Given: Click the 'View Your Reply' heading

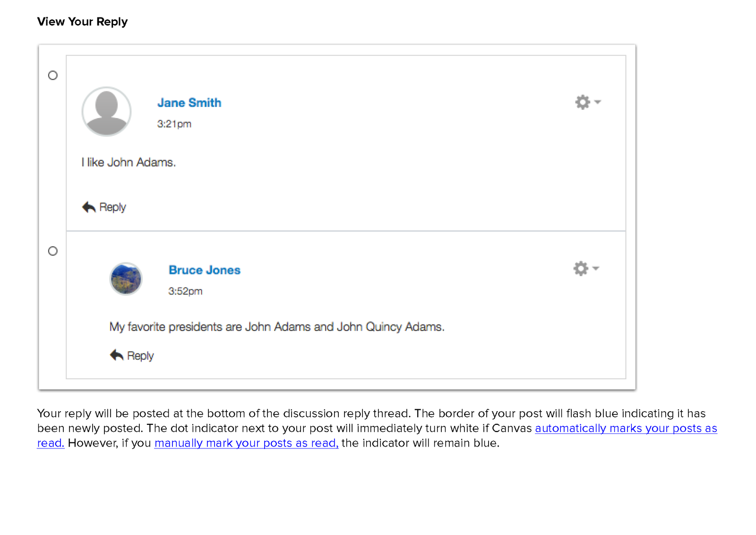Looking at the screenshot, I should tap(82, 22).
